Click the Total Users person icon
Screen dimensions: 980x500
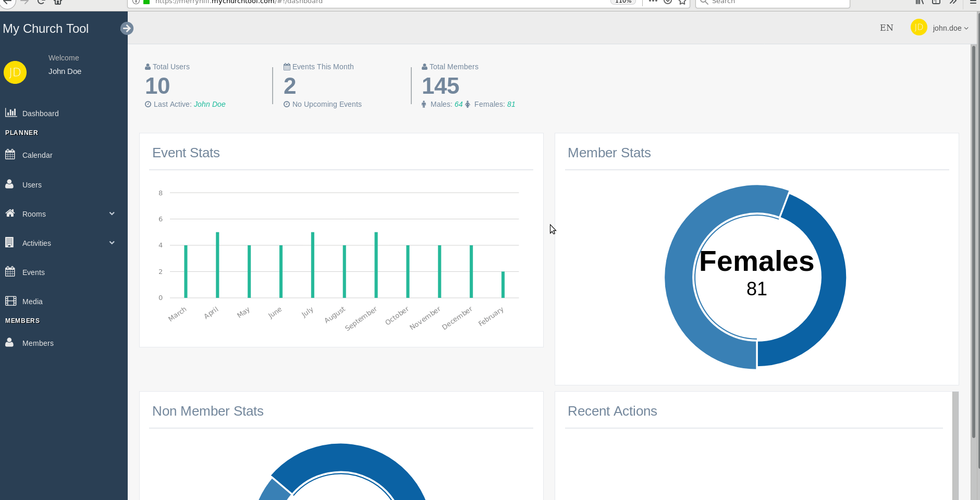click(x=148, y=67)
